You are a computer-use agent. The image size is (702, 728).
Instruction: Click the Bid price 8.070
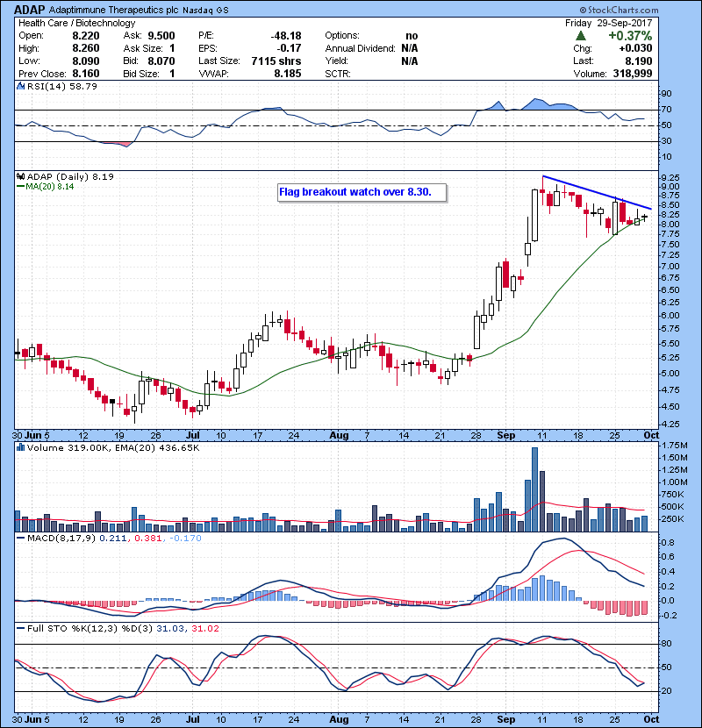161,61
